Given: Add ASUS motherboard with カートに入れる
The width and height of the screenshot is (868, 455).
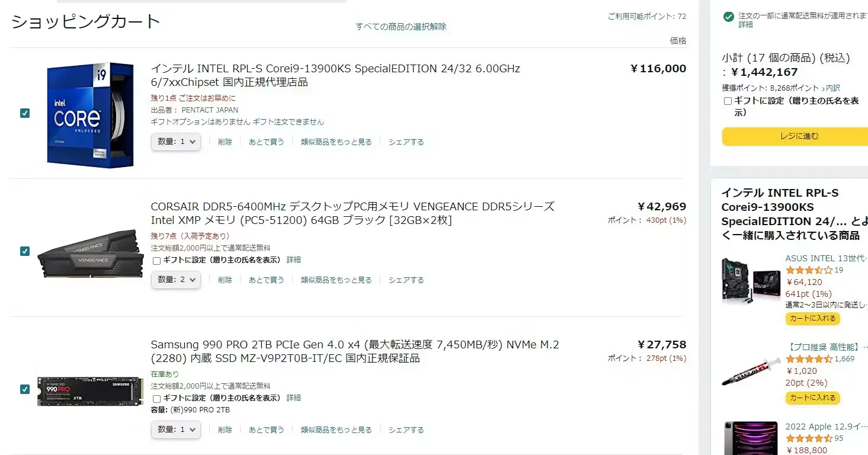Looking at the screenshot, I should click(812, 319).
